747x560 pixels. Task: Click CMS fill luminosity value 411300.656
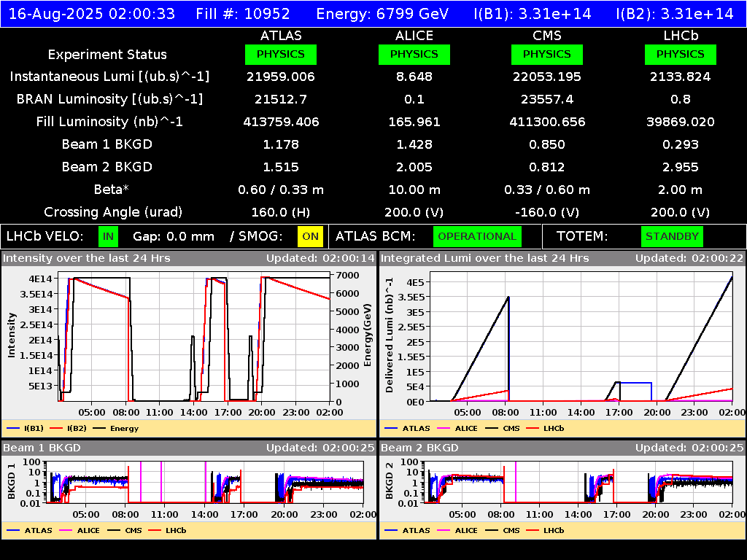point(547,122)
